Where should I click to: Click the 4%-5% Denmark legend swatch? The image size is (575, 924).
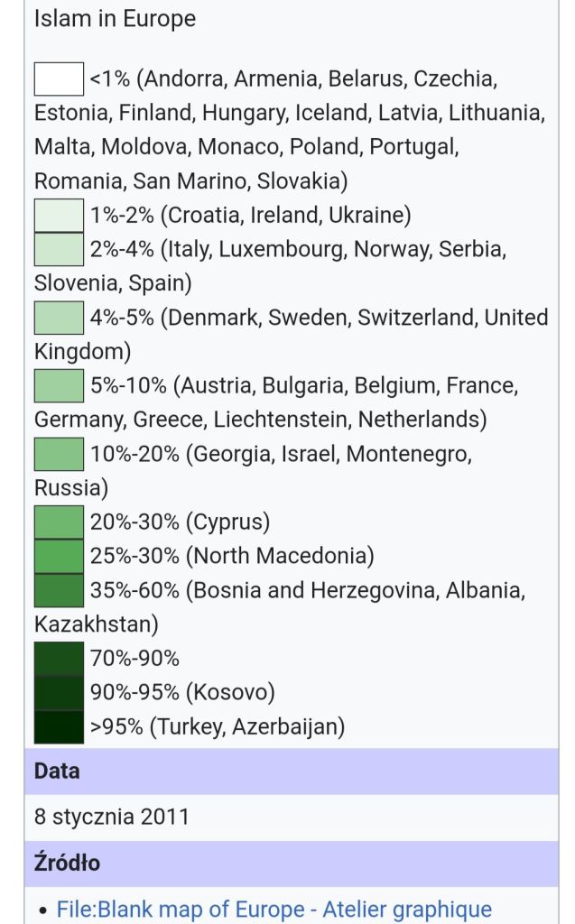[x=59, y=318]
